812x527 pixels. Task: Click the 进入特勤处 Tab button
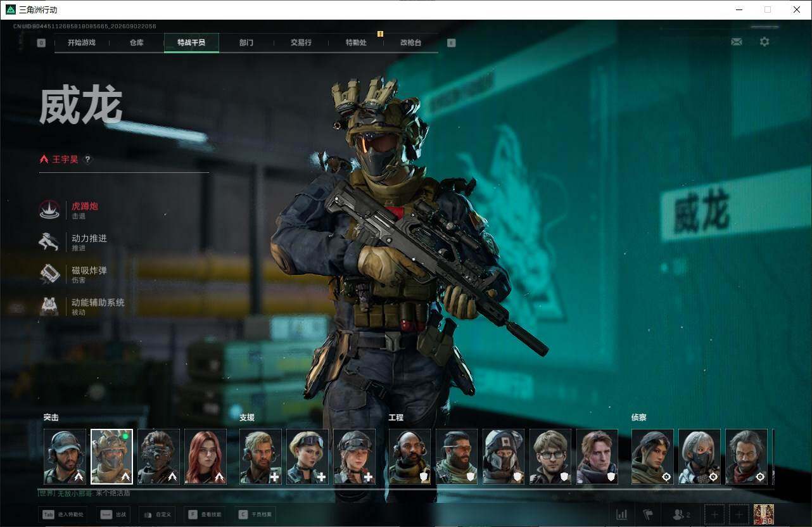(x=64, y=514)
